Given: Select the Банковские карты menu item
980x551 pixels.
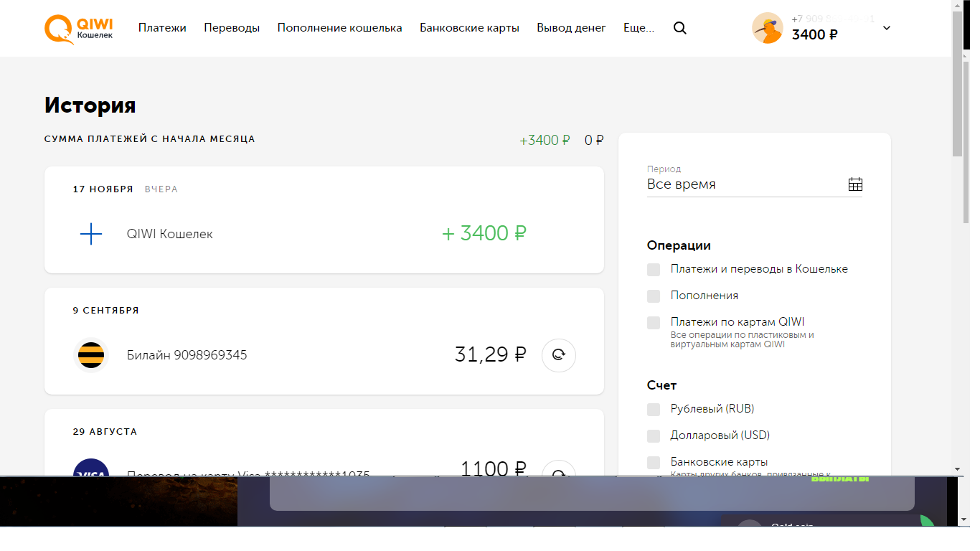Looking at the screenshot, I should [x=469, y=27].
